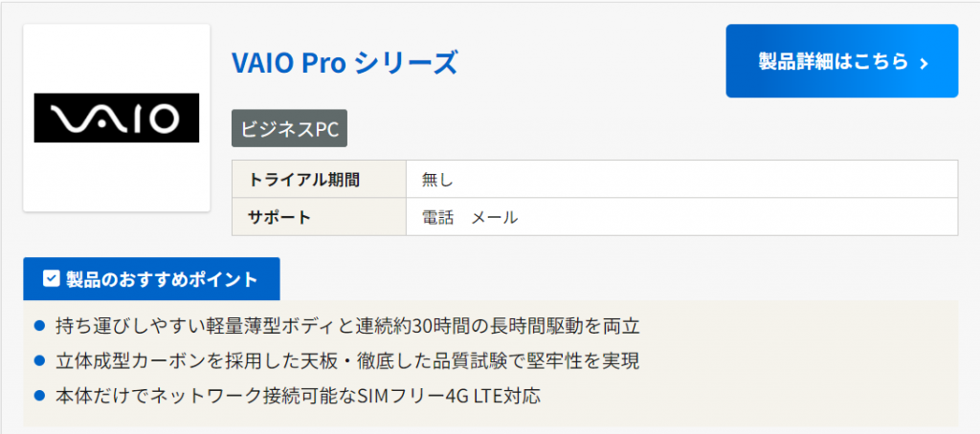The image size is (980, 434).
Task: Click the bullet dot before 立体成型カーボン
Action: 39,360
